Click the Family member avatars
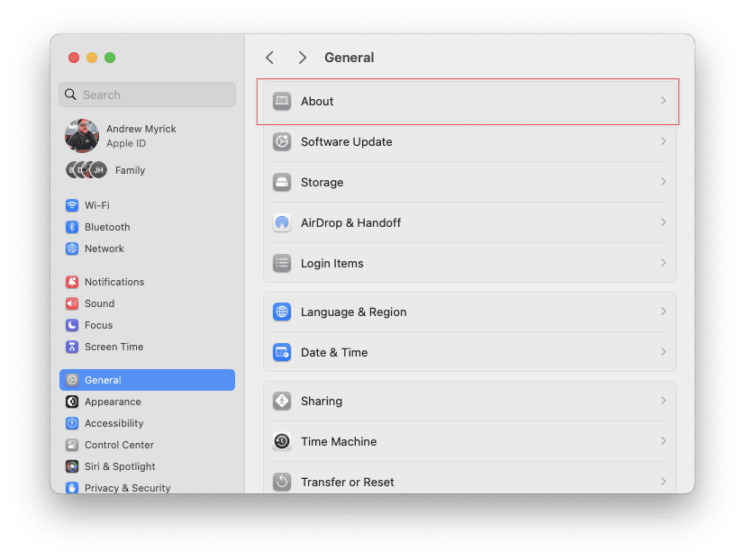The image size is (745, 560). pos(86,169)
